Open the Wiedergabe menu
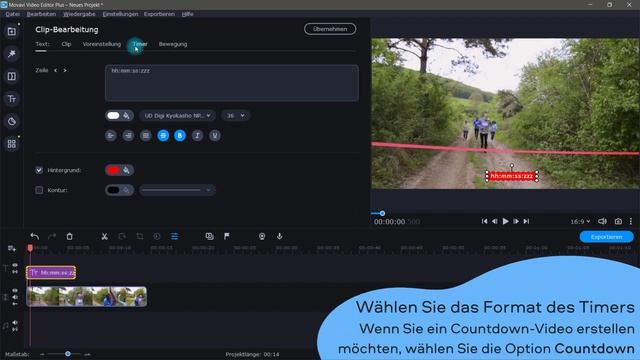Image resolution: width=640 pixels, height=360 pixels. tap(79, 14)
